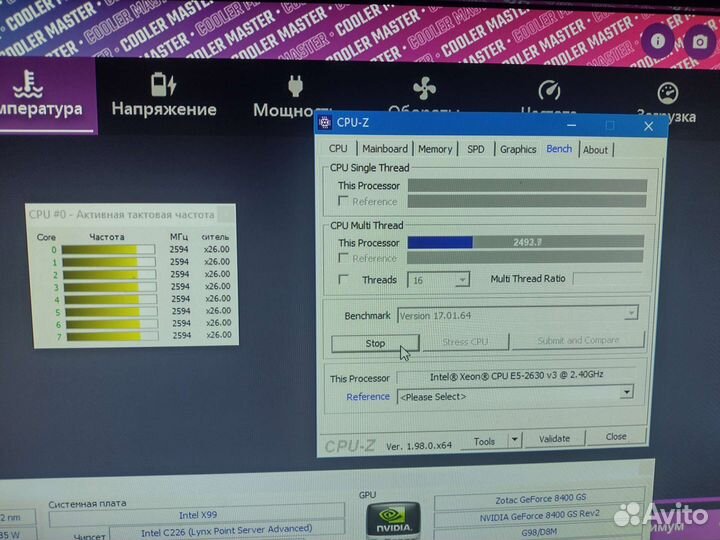Select the SPD tab
The height and width of the screenshot is (540, 720).
pos(476,149)
